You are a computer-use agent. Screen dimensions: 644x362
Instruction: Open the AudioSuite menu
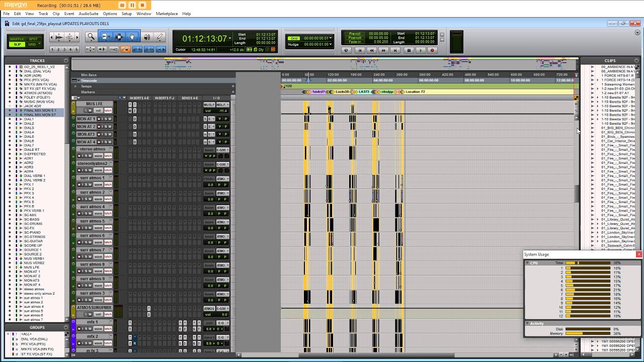point(89,14)
